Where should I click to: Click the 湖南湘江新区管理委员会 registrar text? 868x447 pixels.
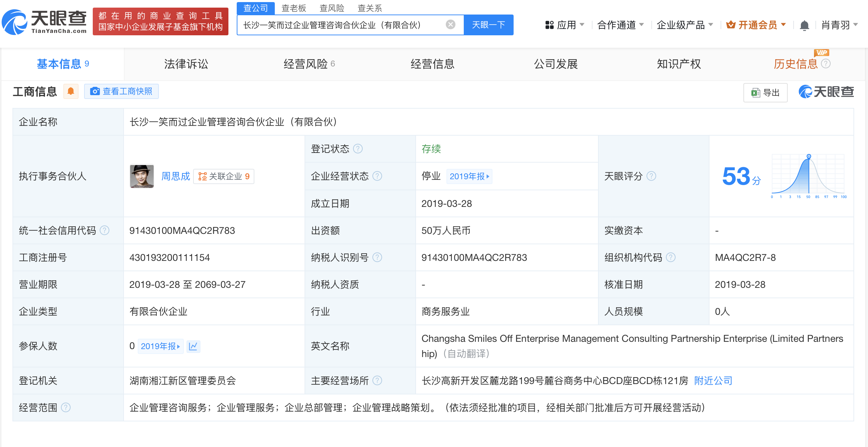pyautogui.click(x=182, y=381)
